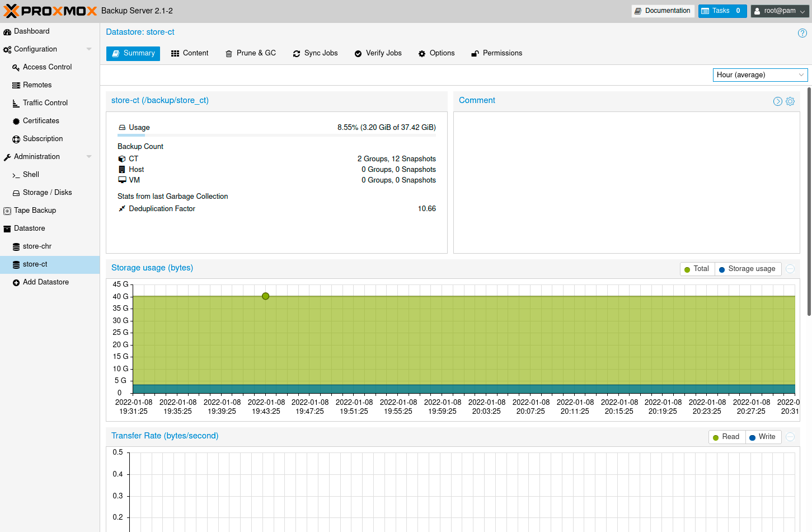Click Add Datastore plus icon

point(16,283)
